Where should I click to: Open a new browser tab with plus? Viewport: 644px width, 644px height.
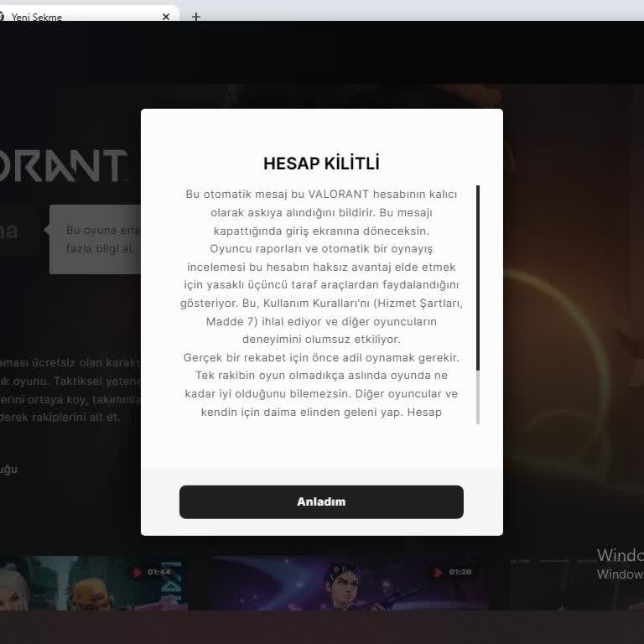point(196,17)
